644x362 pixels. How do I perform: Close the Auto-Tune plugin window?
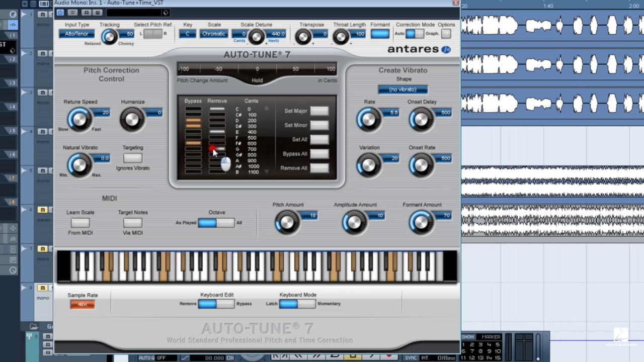click(456, 3)
